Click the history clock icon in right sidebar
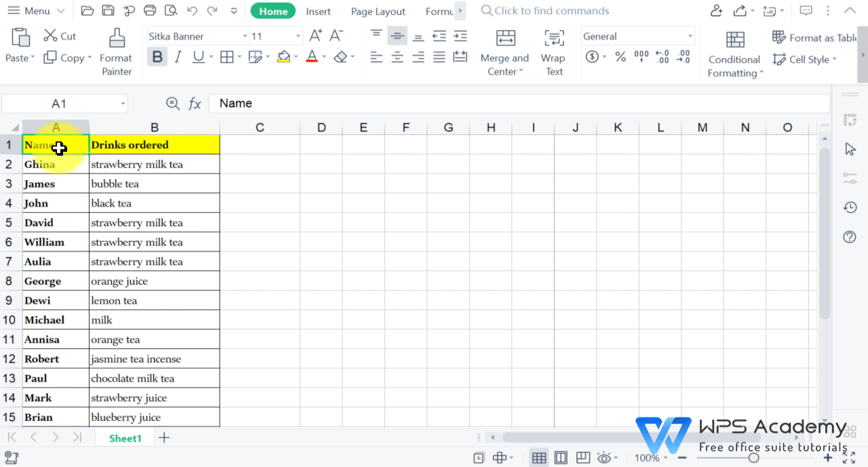 (850, 207)
